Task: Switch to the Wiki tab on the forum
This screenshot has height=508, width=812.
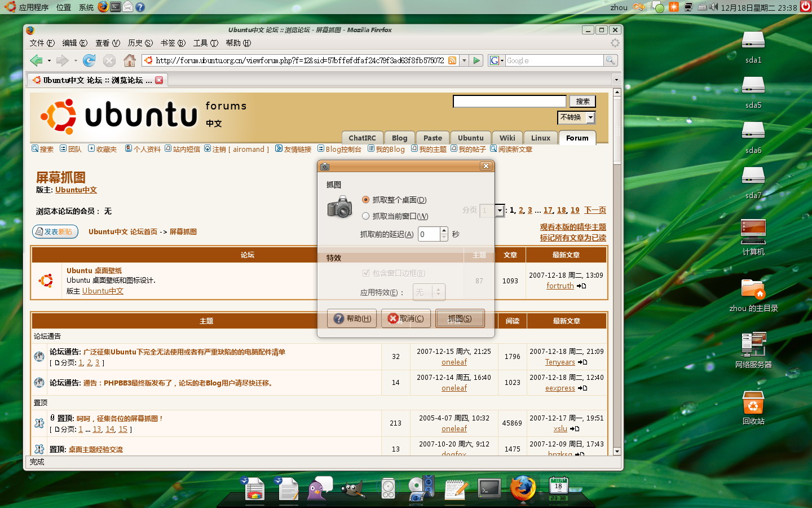Action: 507,138
